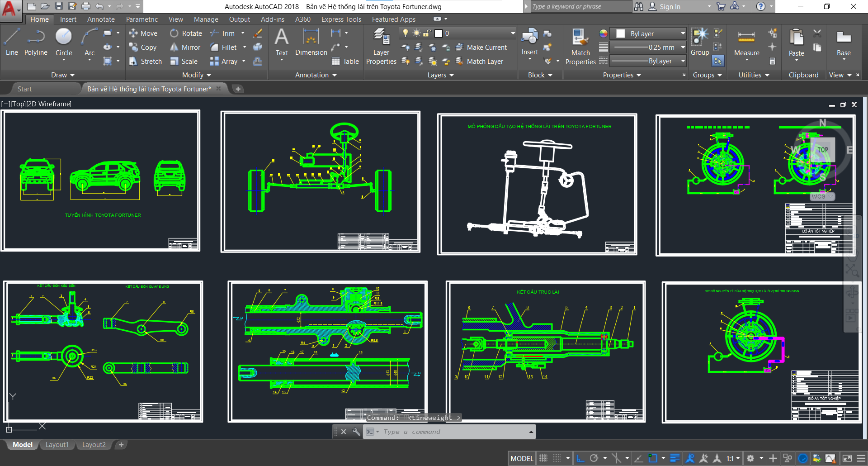Click the Move tool in Modify panel
Image resolution: width=868 pixels, height=466 pixels.
143,33
